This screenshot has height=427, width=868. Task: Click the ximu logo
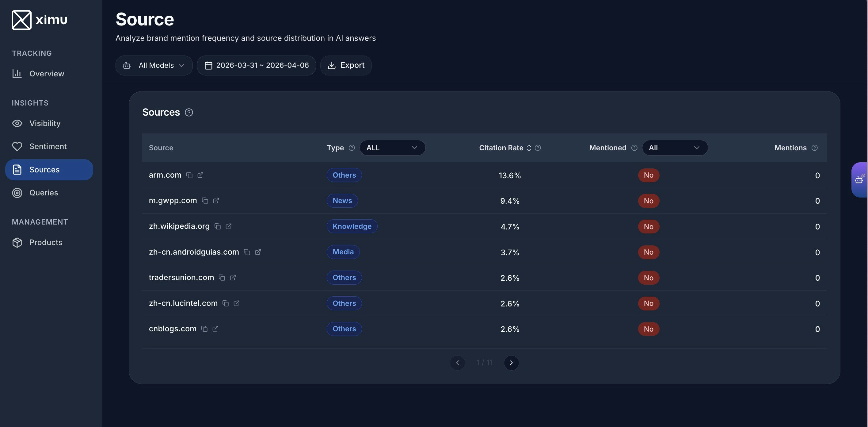[40, 20]
